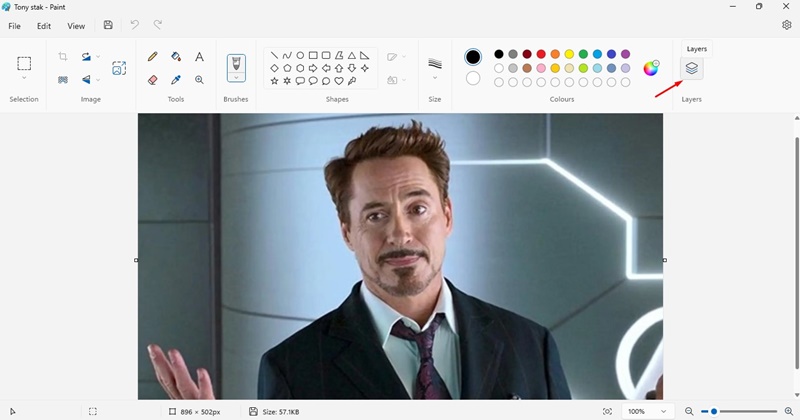Click the zoom out magnifier
Screen dimensions: 800x420
pos(689,411)
